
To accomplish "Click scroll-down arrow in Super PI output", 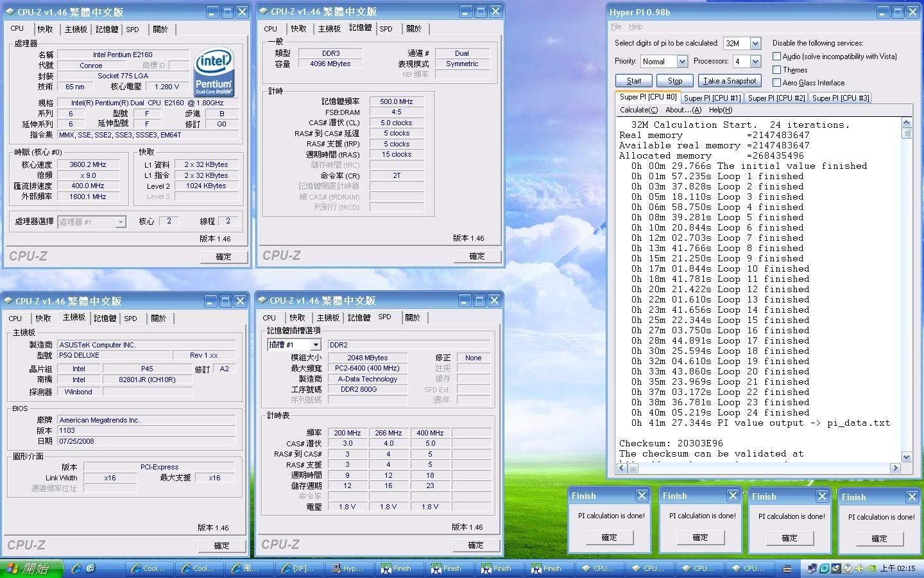I will point(906,457).
